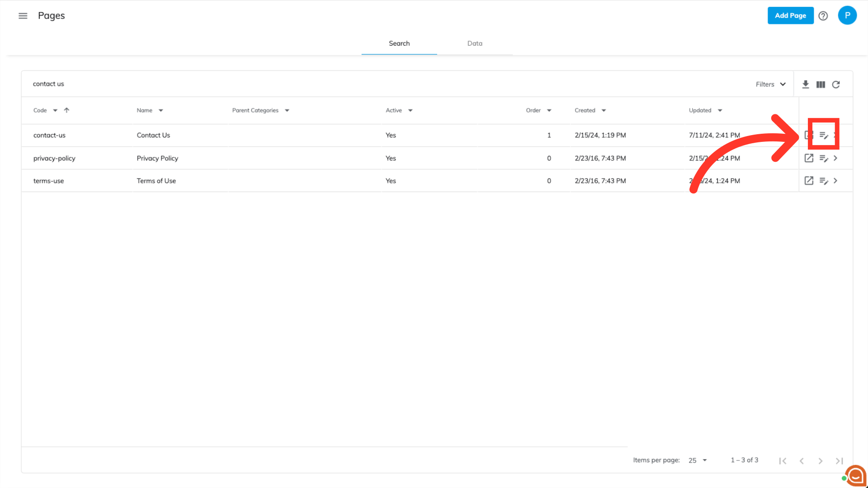Open the user profile avatar P
868x488 pixels.
pos(847,15)
